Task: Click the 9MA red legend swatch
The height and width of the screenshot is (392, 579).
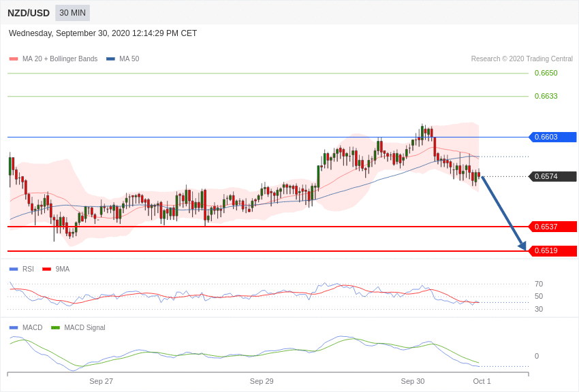Action: pos(47,269)
